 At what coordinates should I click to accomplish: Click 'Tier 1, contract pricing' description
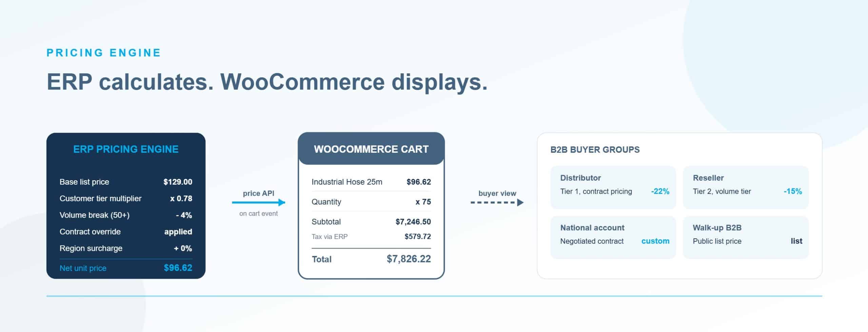coord(596,191)
